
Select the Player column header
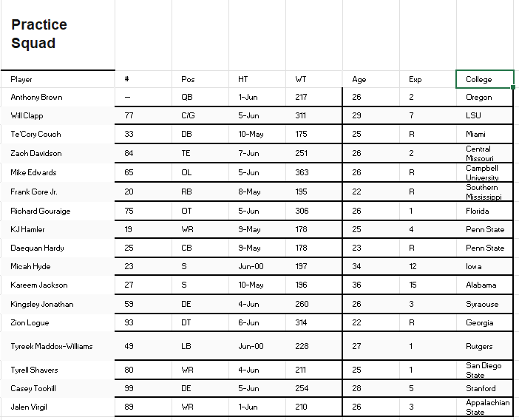tap(58, 79)
